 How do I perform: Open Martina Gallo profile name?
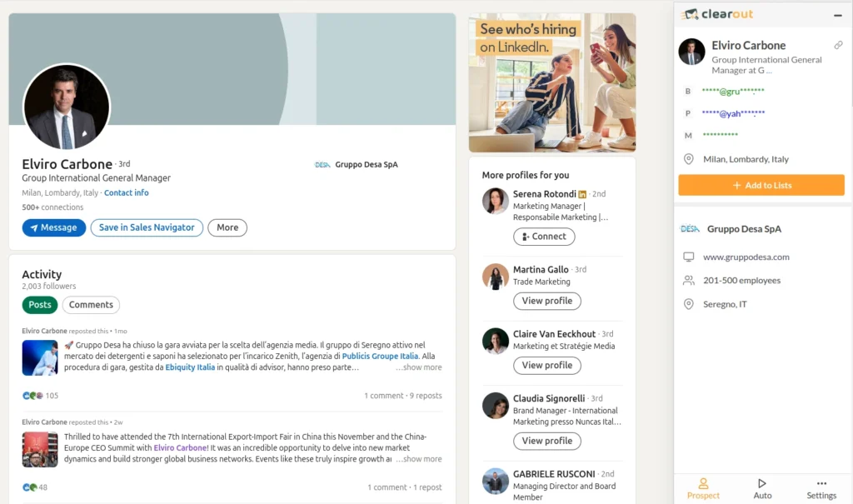pyautogui.click(x=541, y=269)
